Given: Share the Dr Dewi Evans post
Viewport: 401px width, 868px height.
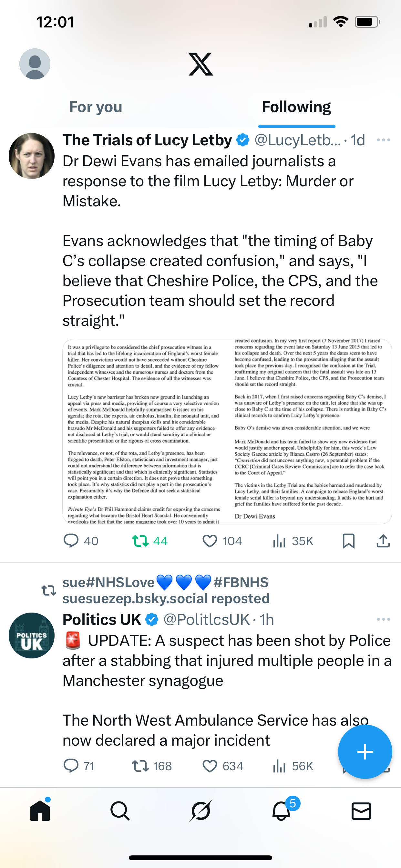Looking at the screenshot, I should [383, 541].
